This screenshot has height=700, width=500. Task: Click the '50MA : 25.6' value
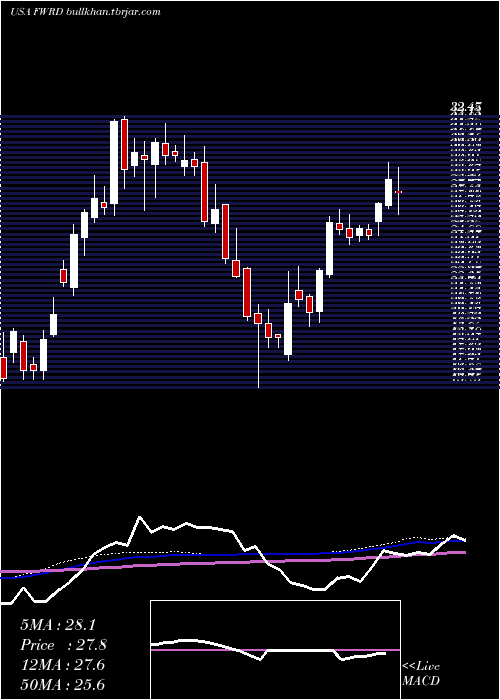tap(62, 685)
